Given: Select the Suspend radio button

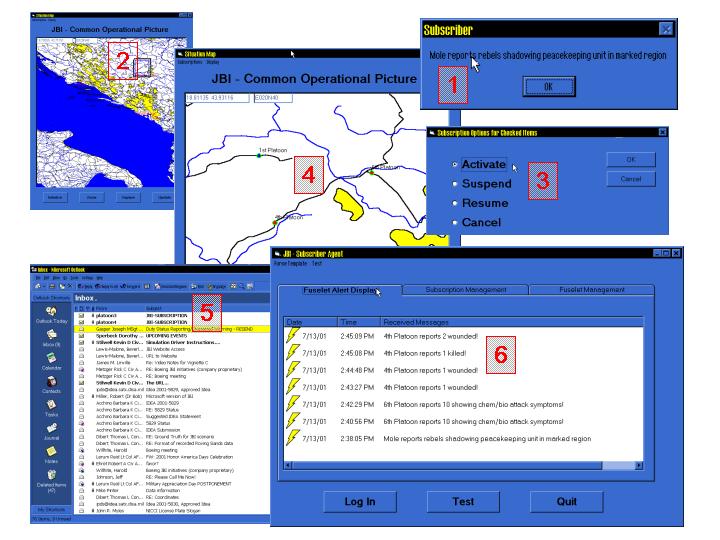Looking at the screenshot, I should click(455, 184).
